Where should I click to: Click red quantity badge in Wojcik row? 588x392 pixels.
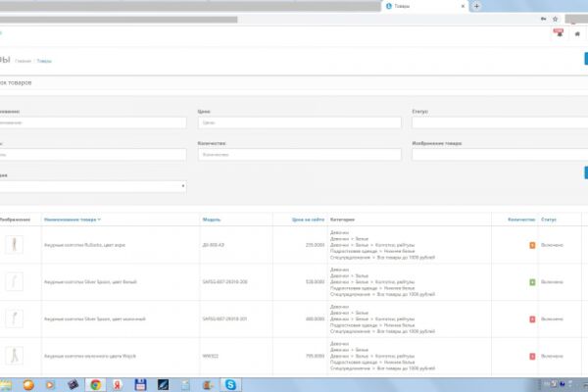tap(532, 356)
